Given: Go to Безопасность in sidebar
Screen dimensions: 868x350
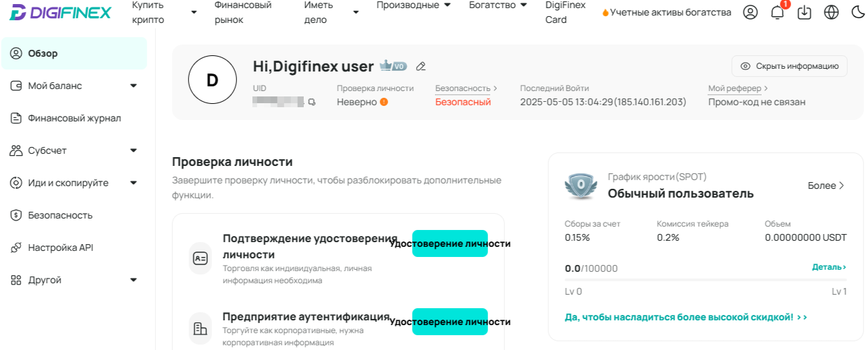Looking at the screenshot, I should (74, 215).
